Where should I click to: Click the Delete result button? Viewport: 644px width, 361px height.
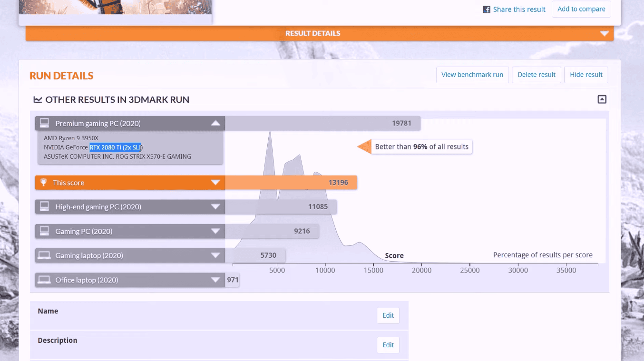click(536, 75)
